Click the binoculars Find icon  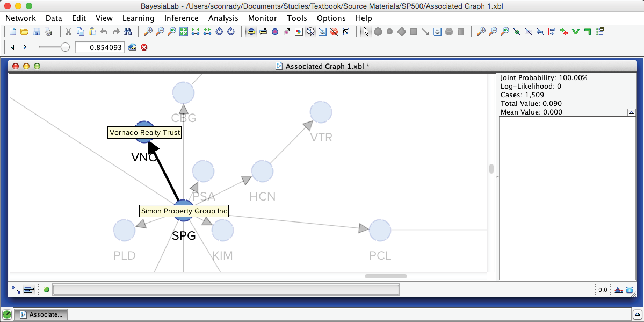pyautogui.click(x=128, y=32)
